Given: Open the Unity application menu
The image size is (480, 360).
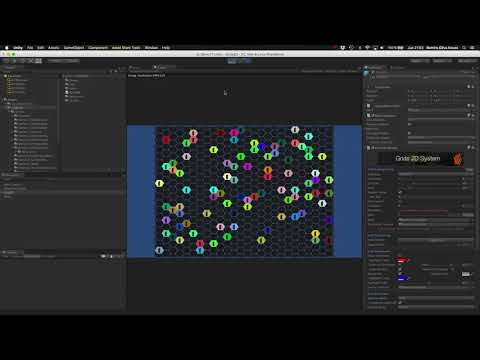Looking at the screenshot, I should 18,48.
